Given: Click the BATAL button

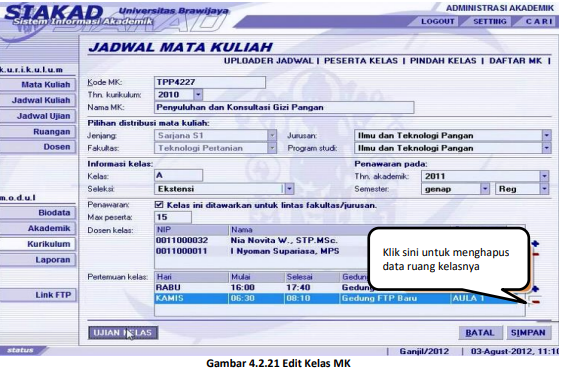Looking at the screenshot, I should [480, 333].
